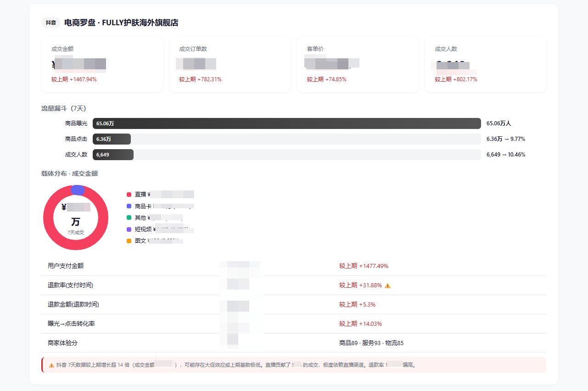The image size is (588, 391).
Task: Click the 较上期 +5.3% table value
Action: 357,305
